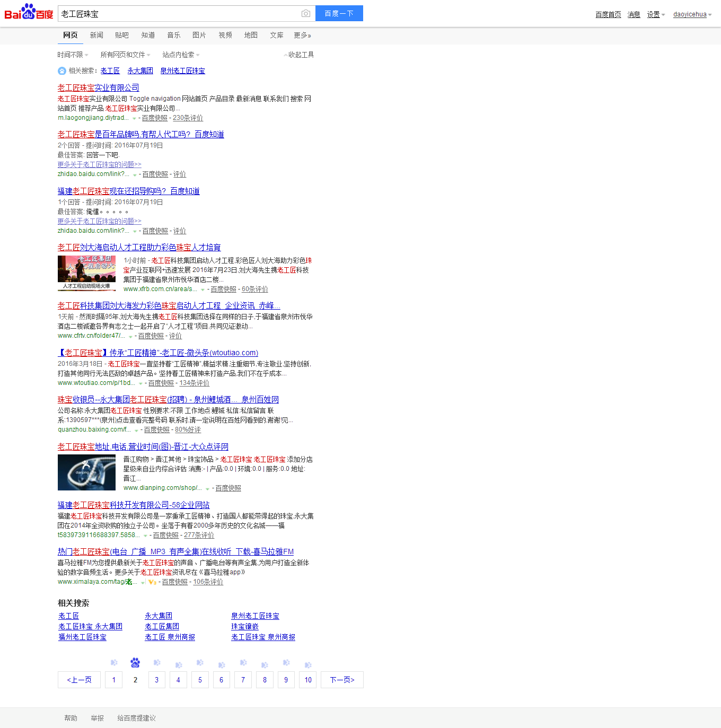Open 更多关于老工匠珠宝的问题 under first zhidao result
The width and height of the screenshot is (721, 728).
click(100, 164)
